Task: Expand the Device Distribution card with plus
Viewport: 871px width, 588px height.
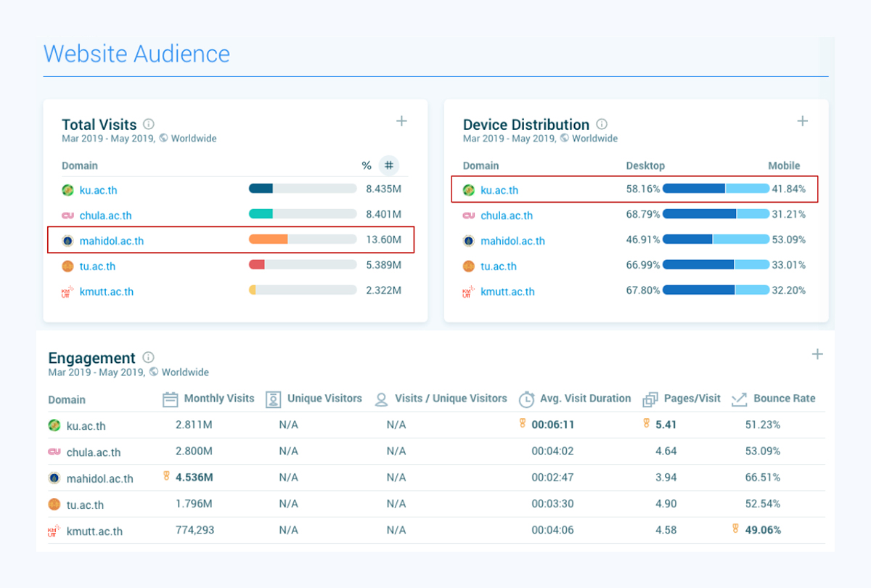Action: (x=802, y=121)
